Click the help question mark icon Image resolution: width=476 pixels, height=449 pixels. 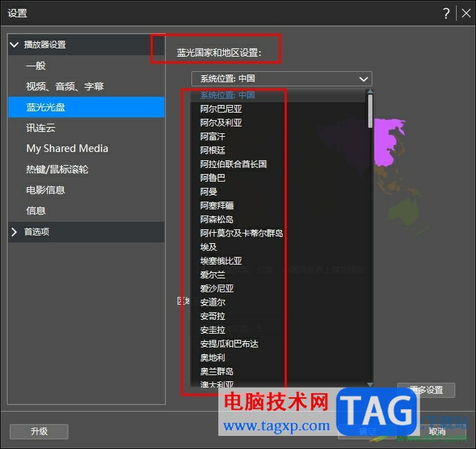tap(446, 13)
